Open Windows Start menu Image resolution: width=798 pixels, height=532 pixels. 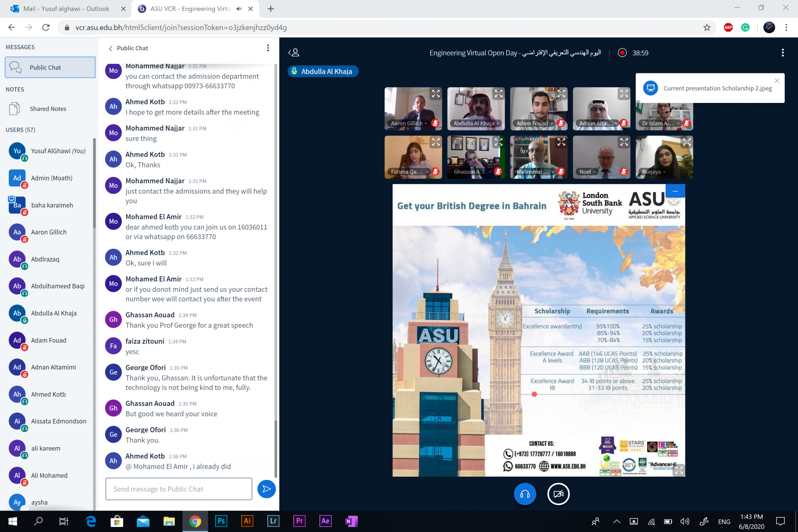click(12, 521)
